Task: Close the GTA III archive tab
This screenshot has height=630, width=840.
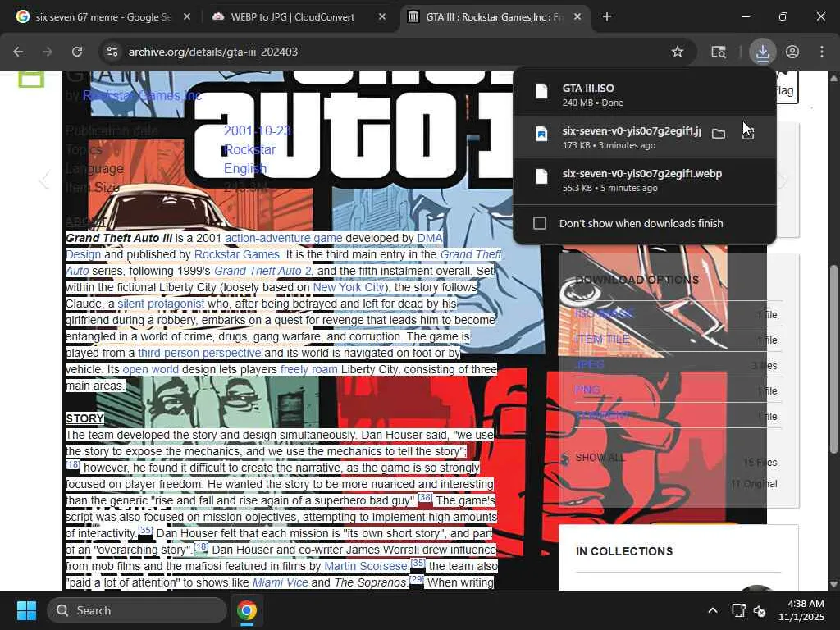Action: tap(577, 16)
